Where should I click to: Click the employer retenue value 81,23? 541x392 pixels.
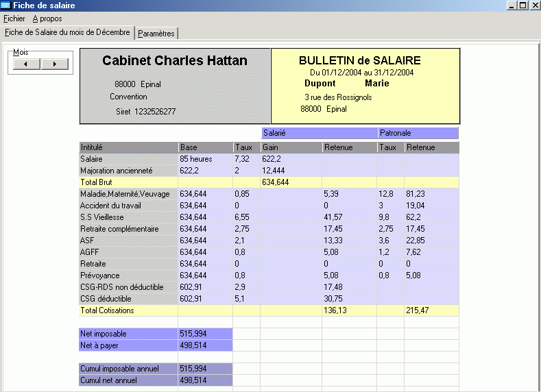click(x=431, y=194)
